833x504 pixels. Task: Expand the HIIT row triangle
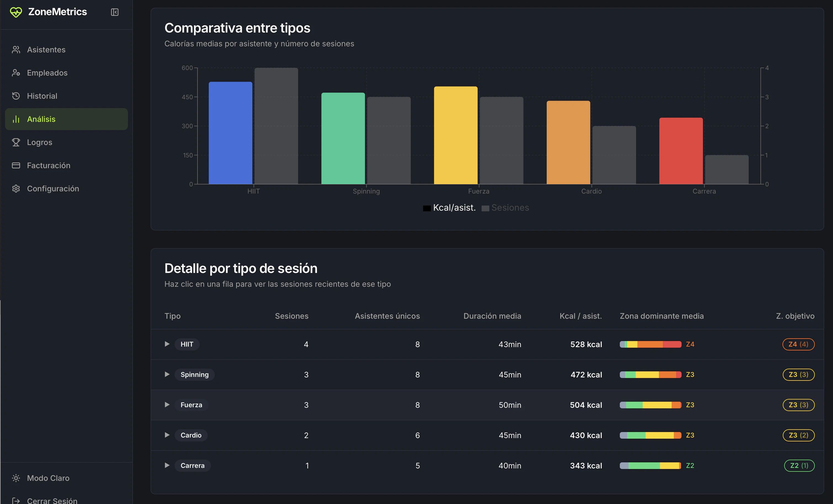[167, 344]
